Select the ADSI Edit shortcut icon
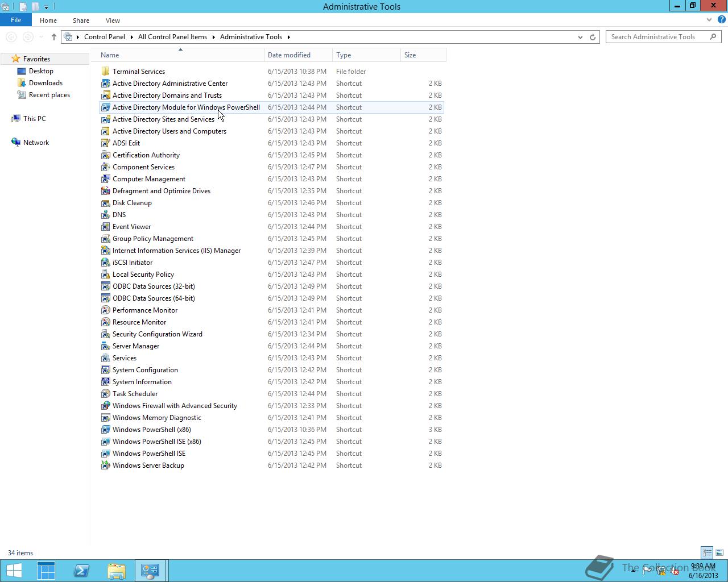Image resolution: width=728 pixels, height=582 pixels. [x=105, y=143]
